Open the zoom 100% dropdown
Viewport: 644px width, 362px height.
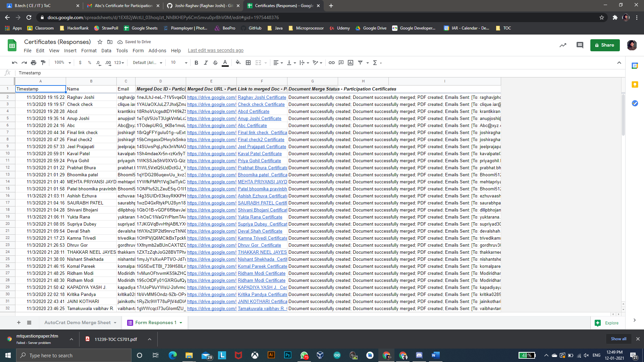[x=63, y=63]
